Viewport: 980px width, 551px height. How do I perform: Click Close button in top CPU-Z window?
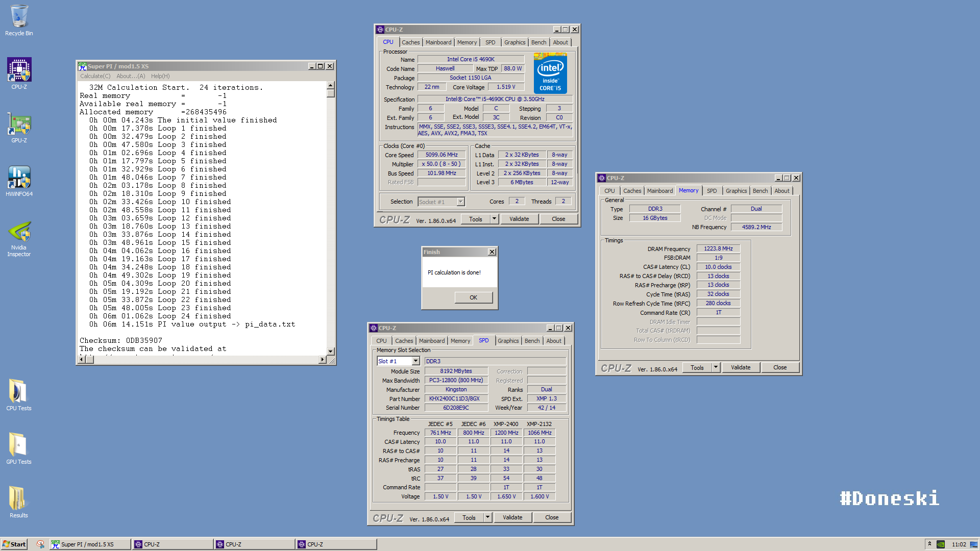point(558,219)
